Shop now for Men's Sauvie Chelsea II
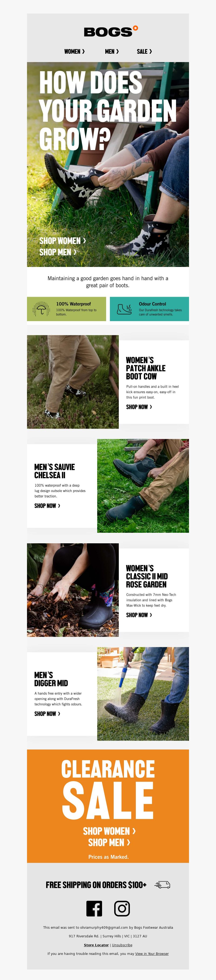Screen dimensions: 216x980 [48, 506]
